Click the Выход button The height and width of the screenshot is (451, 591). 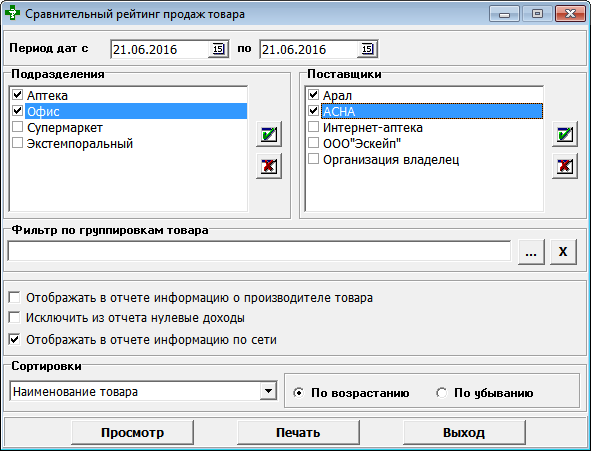tap(464, 433)
